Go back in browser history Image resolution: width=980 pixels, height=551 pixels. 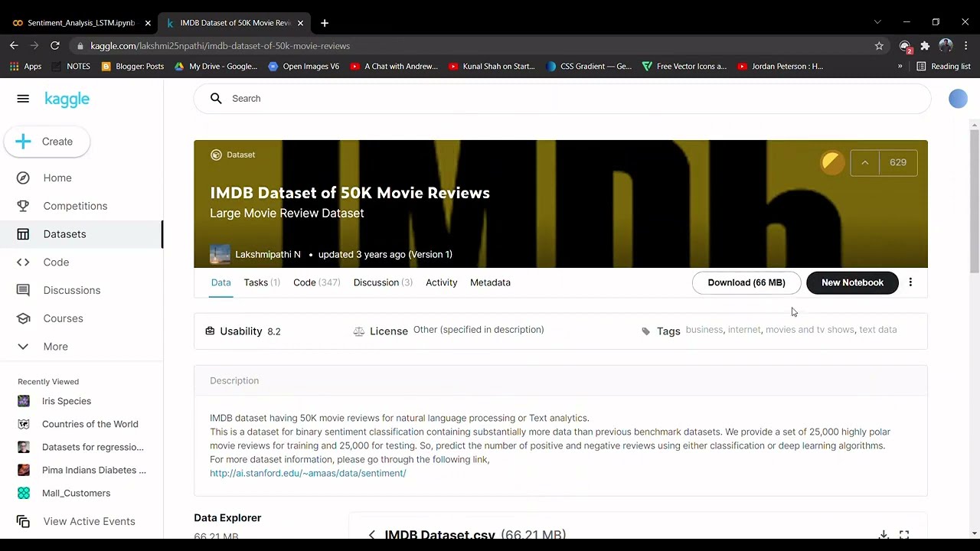point(14,46)
